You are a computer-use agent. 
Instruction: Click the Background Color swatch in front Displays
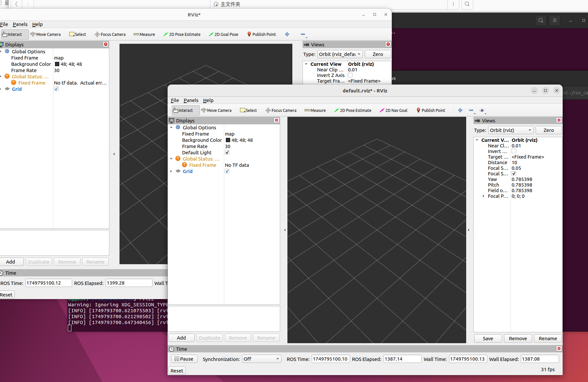(x=228, y=140)
